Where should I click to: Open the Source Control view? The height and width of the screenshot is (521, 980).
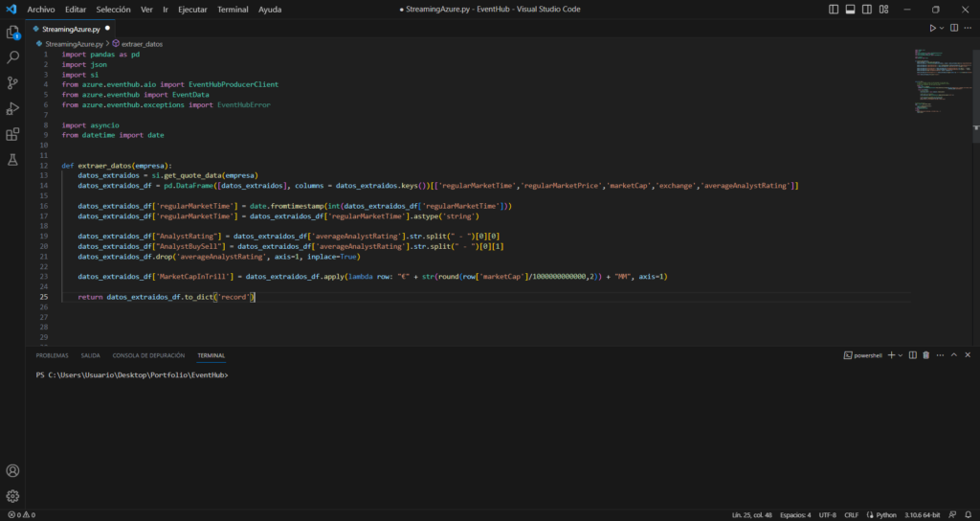pos(12,83)
